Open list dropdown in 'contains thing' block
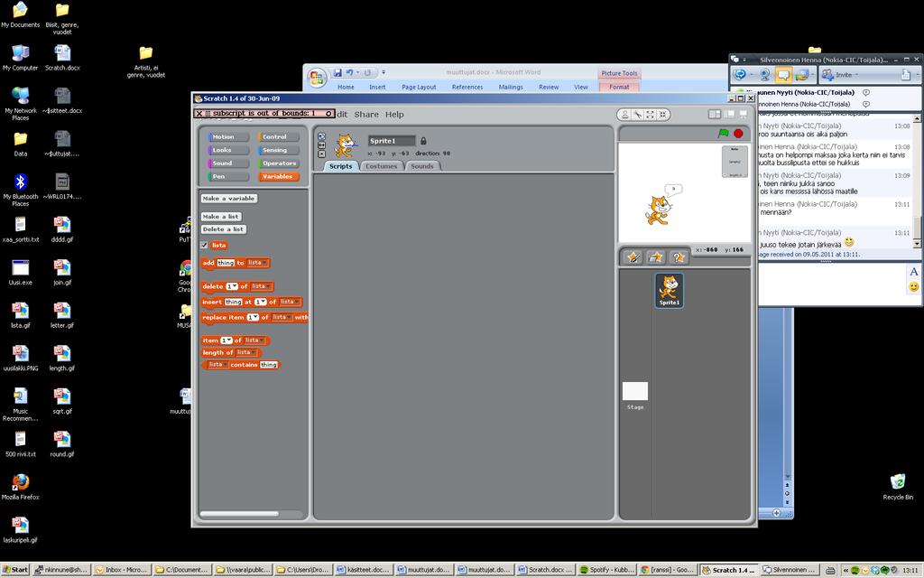 (x=218, y=365)
